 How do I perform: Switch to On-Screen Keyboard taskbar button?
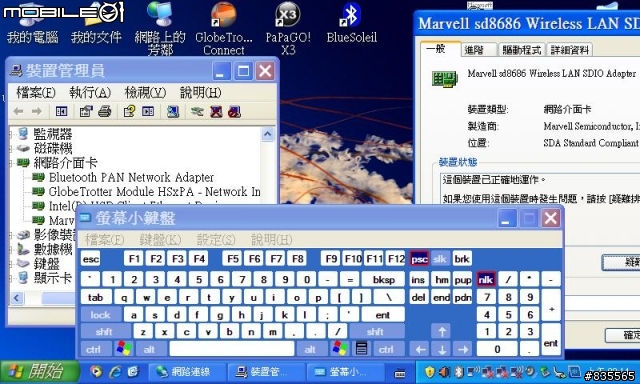click(344, 372)
